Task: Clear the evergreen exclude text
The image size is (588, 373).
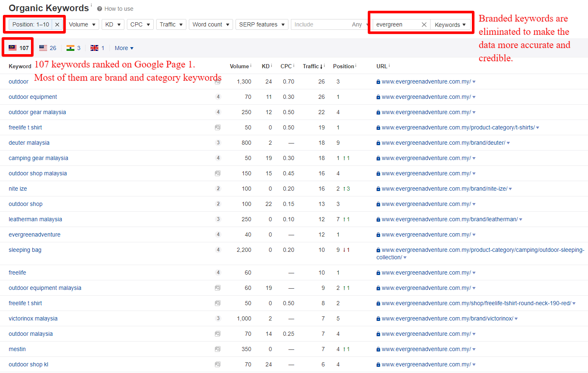Action: pos(424,24)
